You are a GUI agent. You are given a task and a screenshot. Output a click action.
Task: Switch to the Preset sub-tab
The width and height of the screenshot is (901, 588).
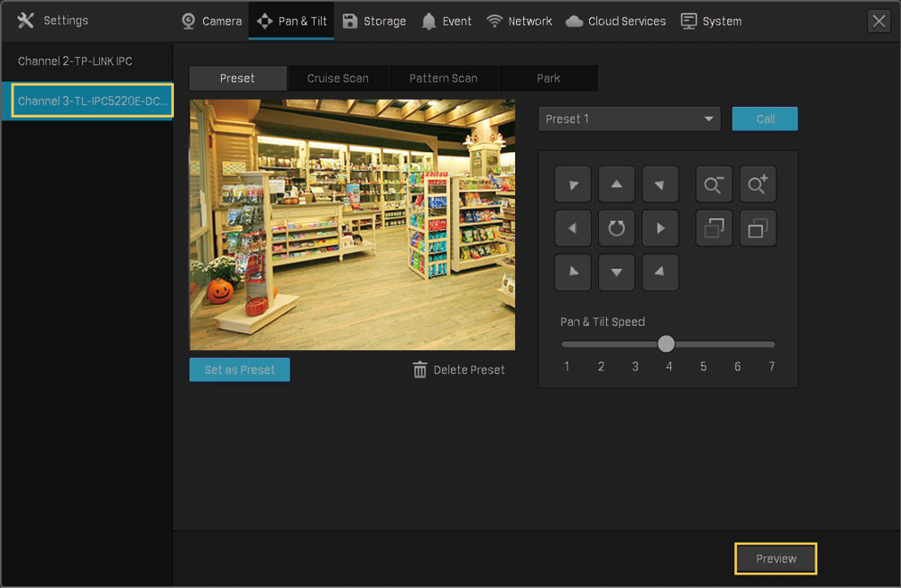(x=237, y=78)
